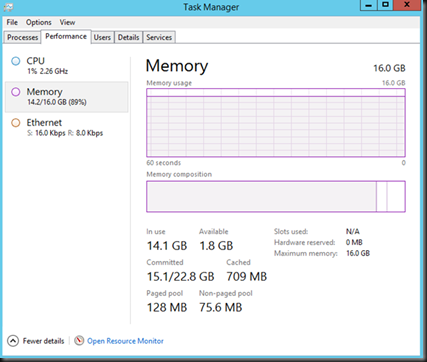427x362 pixels.
Task: Click the Slots used label
Action: (291, 231)
